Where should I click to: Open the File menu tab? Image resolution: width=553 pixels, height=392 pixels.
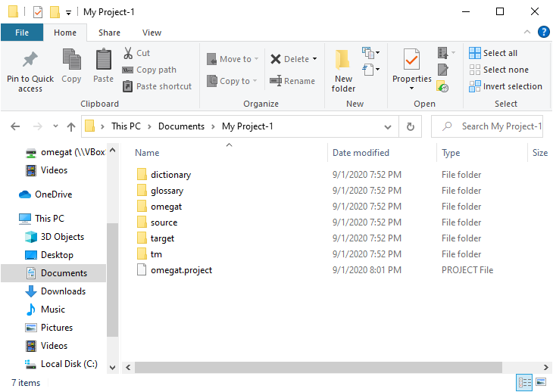point(22,33)
